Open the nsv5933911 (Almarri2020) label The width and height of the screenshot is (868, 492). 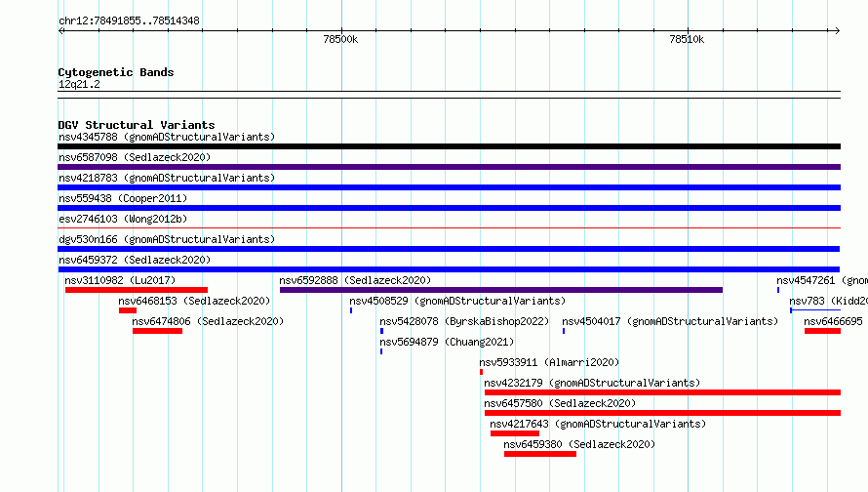(x=549, y=362)
